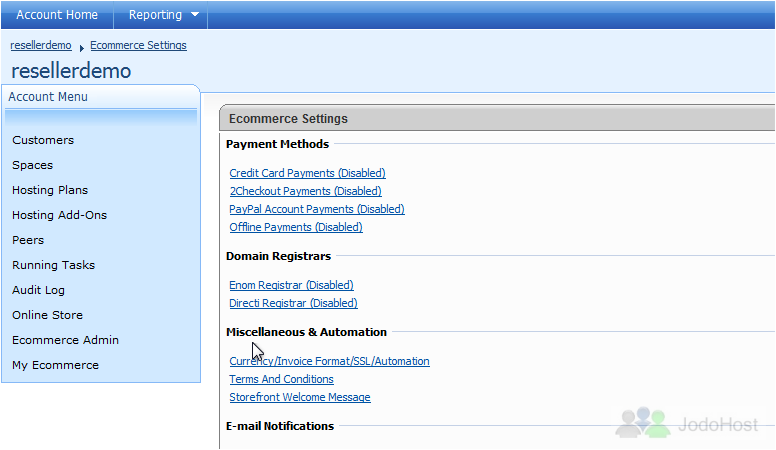Expand the Reporting dropdown arrow
This screenshot has width=776, height=450.
click(195, 14)
